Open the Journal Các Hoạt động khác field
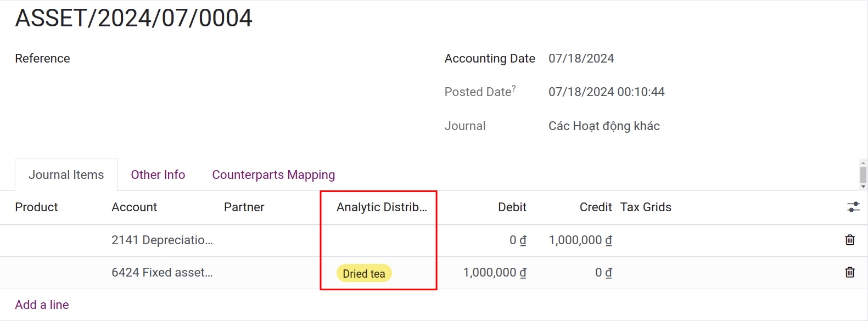Image resolution: width=868 pixels, height=321 pixels. pyautogui.click(x=604, y=126)
